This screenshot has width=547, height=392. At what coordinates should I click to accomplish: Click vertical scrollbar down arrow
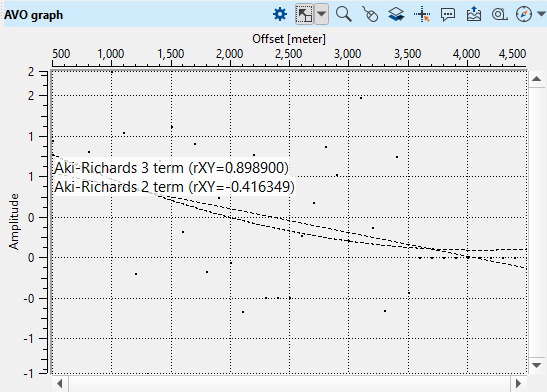click(x=536, y=365)
